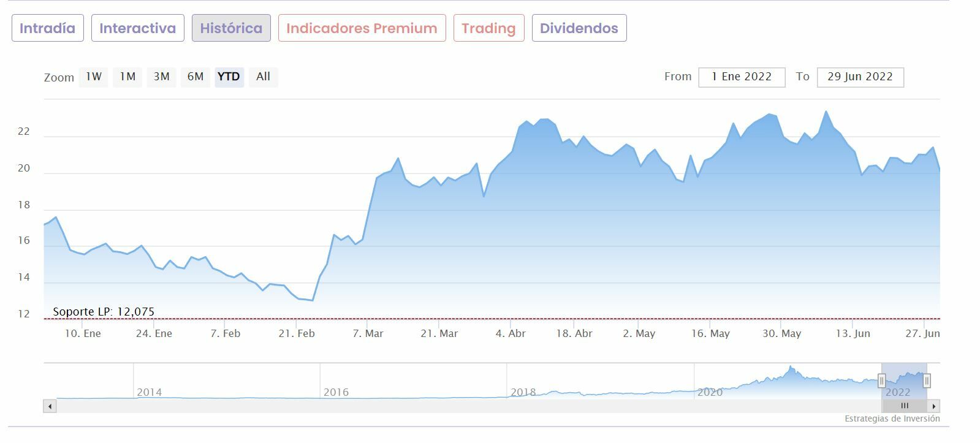Open the Intradía tab
This screenshot has width=980, height=443.
[x=48, y=28]
